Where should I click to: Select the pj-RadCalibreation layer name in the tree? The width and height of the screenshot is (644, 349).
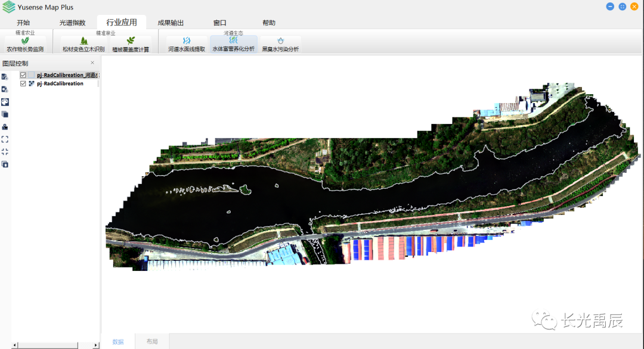click(60, 84)
